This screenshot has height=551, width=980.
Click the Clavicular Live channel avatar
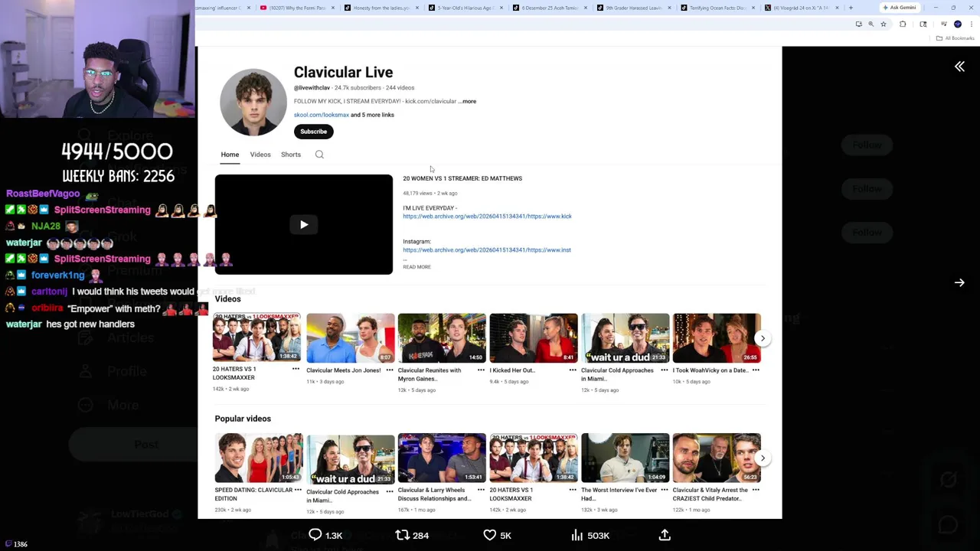[253, 103]
